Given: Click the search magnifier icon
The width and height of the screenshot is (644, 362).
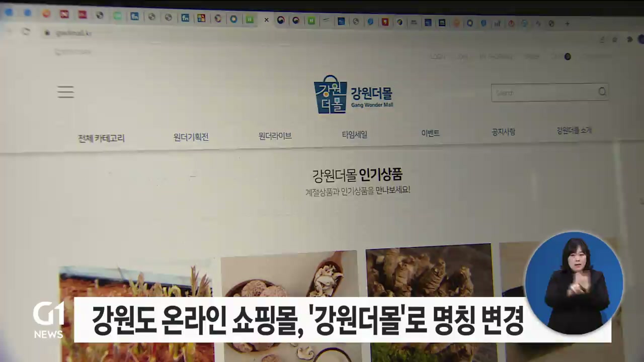Looking at the screenshot, I should pos(602,92).
